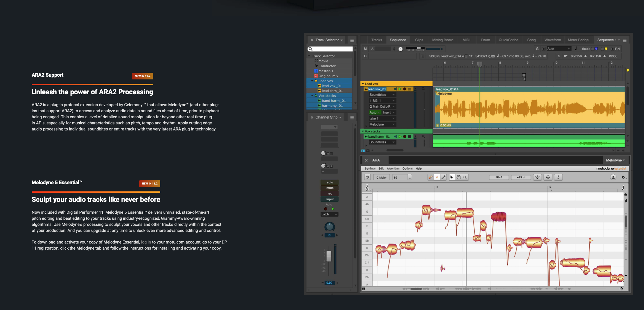Open the Melodyne plug-in dropdown in ARA panel
Image resolution: width=644 pixels, height=310 pixels.
(x=615, y=160)
